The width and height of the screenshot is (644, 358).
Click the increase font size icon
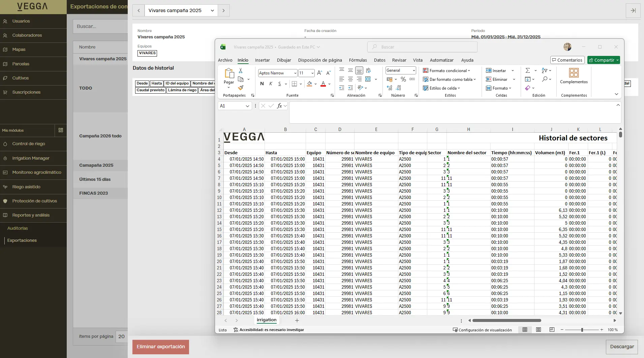click(x=319, y=73)
